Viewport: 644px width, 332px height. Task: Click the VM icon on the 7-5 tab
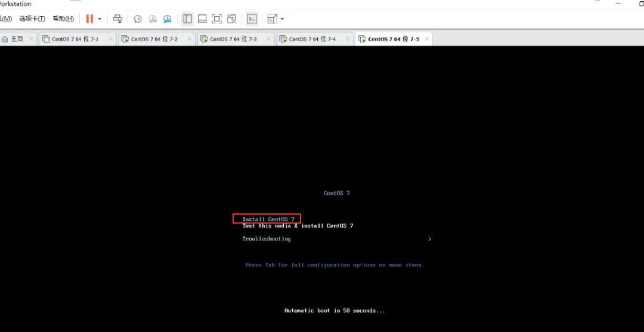(362, 39)
